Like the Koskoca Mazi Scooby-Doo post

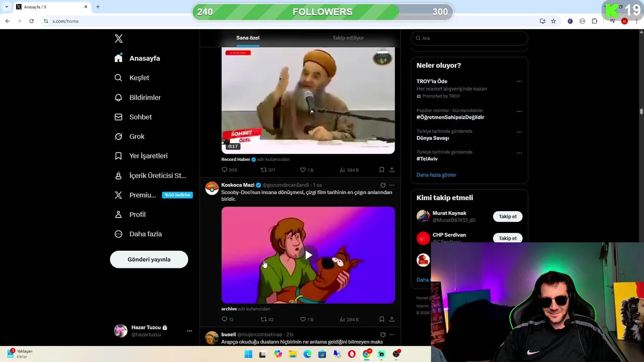(x=306, y=319)
